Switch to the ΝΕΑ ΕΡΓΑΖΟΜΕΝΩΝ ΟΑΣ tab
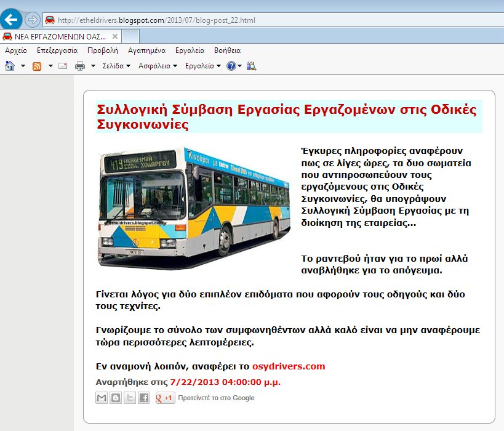Screen dimensions: 504x431 (x=60, y=37)
